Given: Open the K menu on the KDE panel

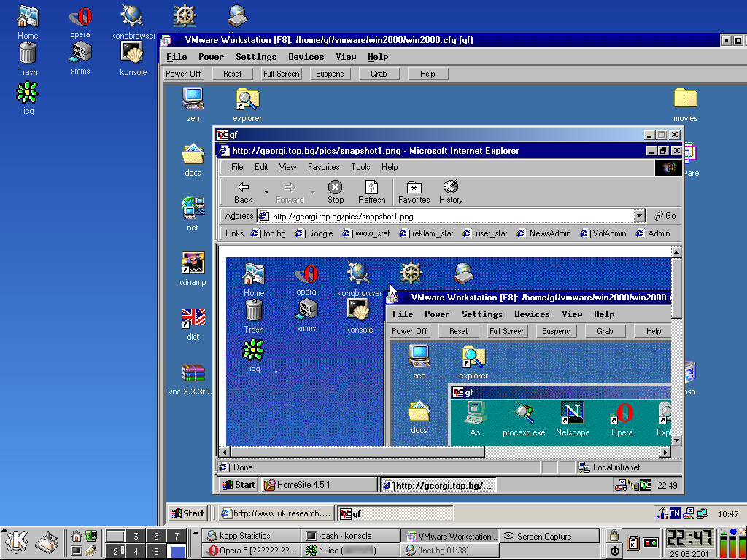Looking at the screenshot, I should [x=17, y=543].
